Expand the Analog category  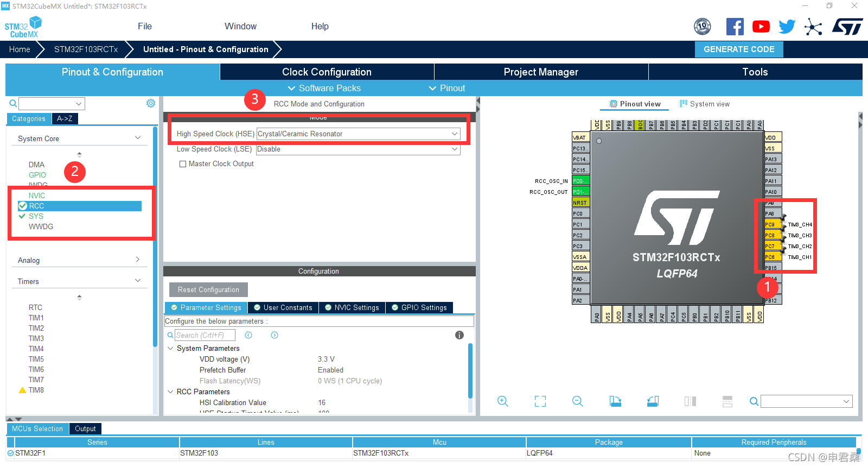coord(138,260)
